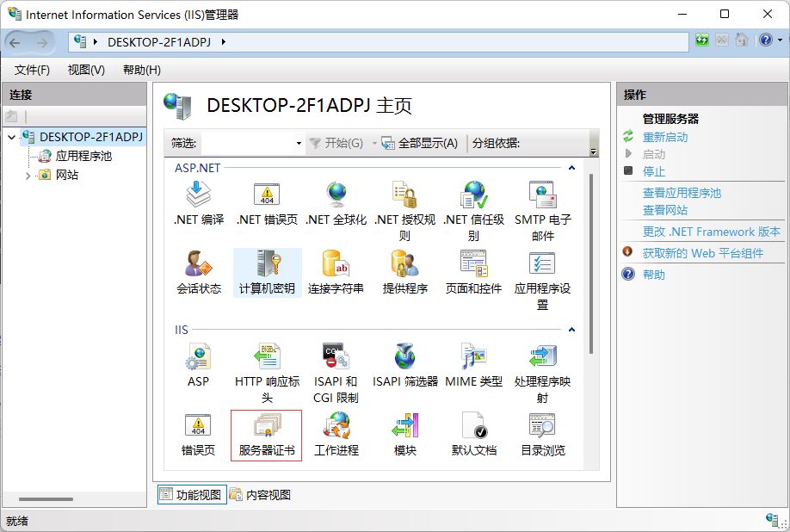Collapse the DESKTOP-2F1ADPJ tree node
The width and height of the screenshot is (790, 532).
[11, 137]
